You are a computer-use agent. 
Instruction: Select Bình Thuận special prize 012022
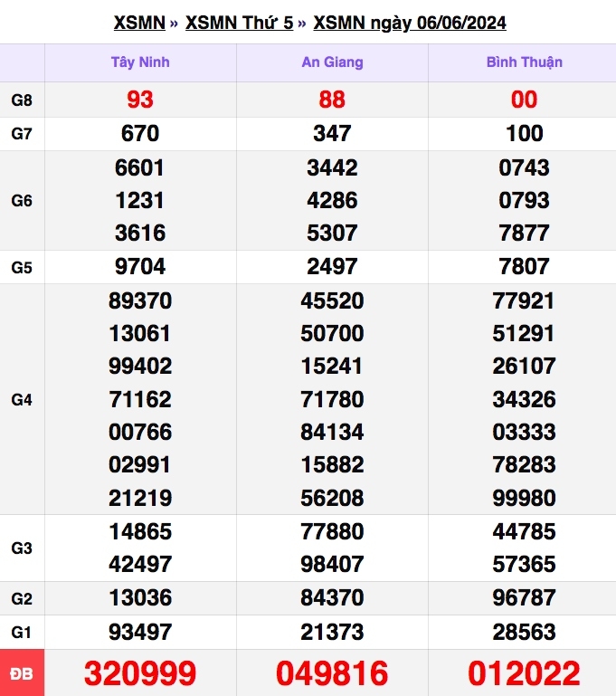point(525,672)
